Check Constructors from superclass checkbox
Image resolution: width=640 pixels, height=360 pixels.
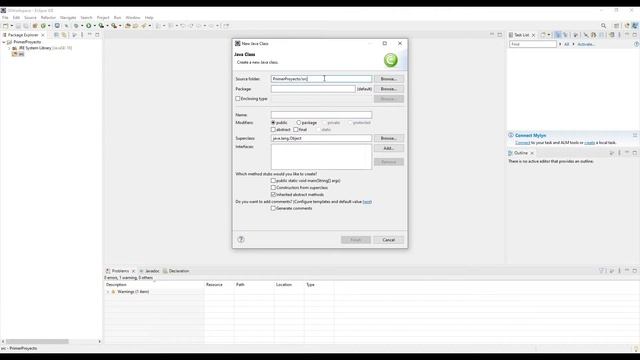click(x=273, y=187)
